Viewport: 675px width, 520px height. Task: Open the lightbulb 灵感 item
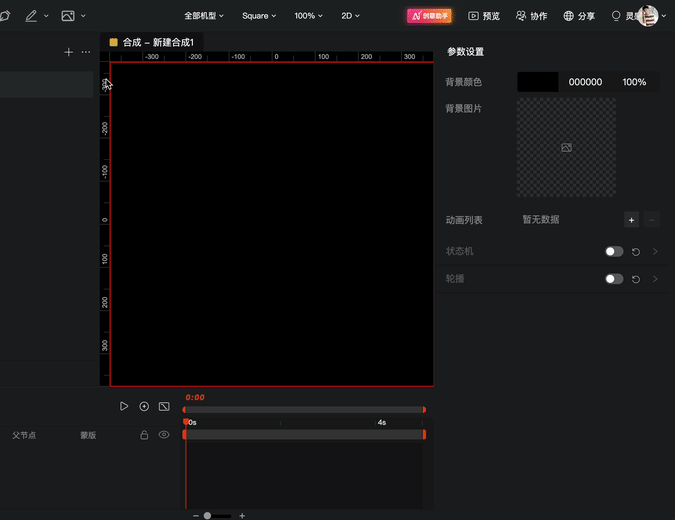point(623,16)
